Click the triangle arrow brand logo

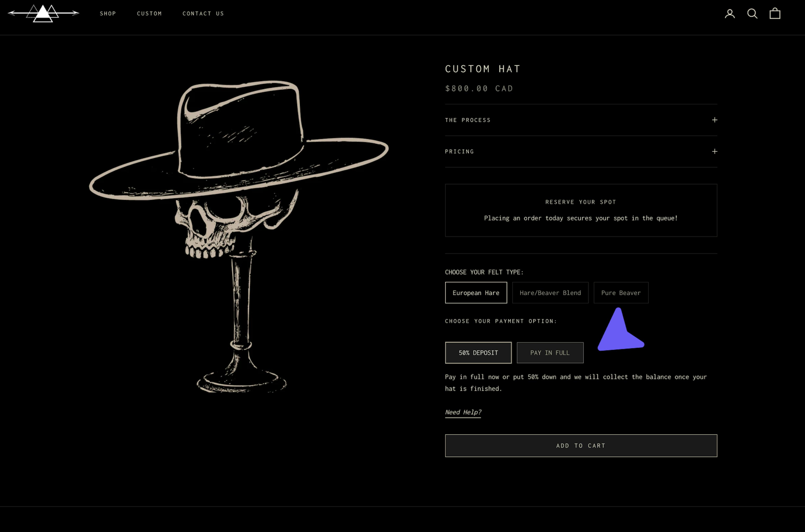[43, 13]
